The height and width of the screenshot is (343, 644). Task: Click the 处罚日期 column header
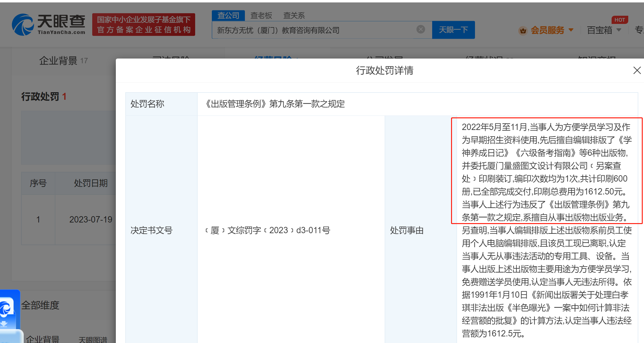(x=91, y=183)
